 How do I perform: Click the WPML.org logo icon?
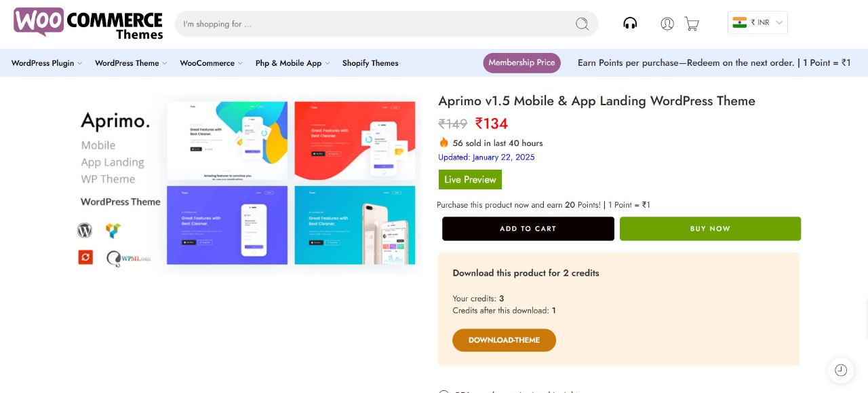[128, 259]
